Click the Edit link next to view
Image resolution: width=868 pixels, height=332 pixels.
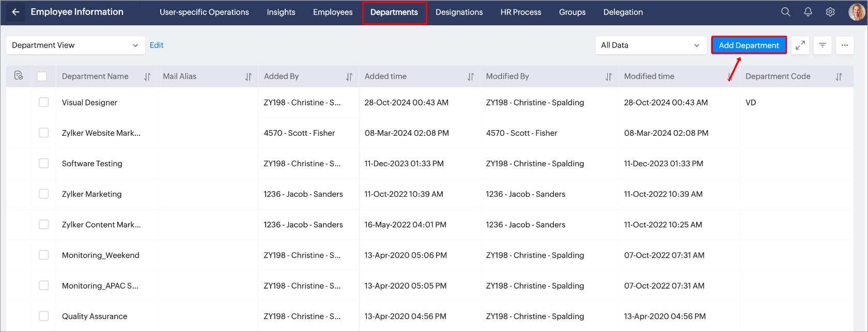157,45
